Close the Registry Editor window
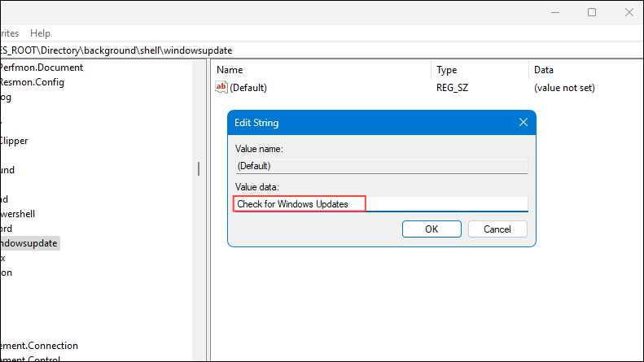This screenshot has width=644, height=362. (629, 13)
